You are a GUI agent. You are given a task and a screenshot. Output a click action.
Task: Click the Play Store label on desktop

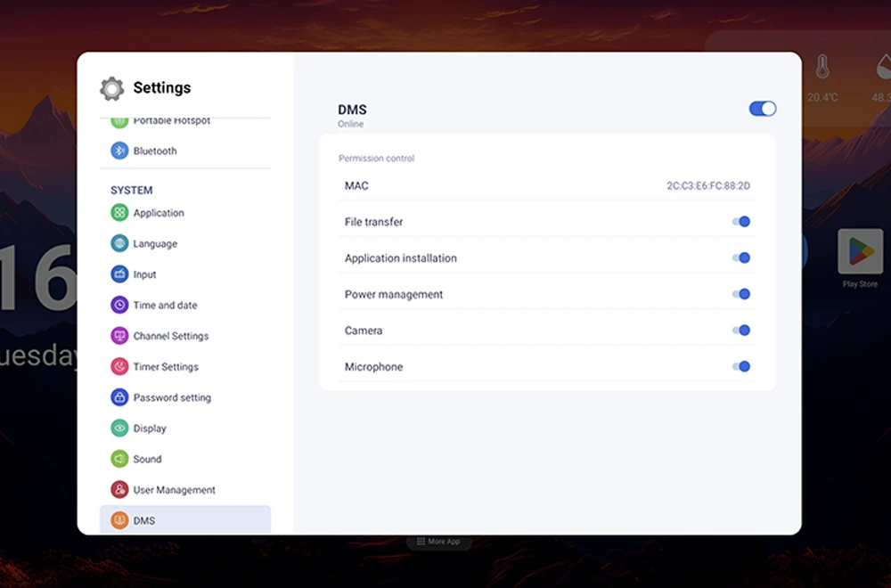(861, 284)
